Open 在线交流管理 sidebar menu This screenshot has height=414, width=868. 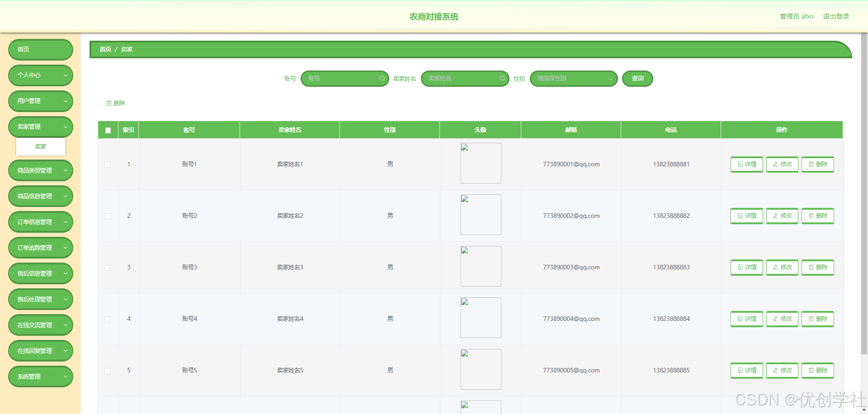(41, 325)
